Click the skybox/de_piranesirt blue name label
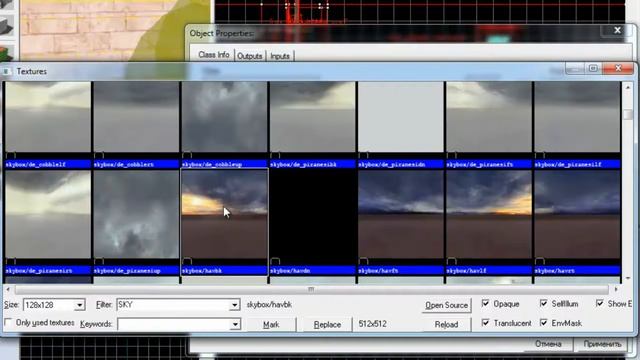The image size is (640, 360). 48,271
